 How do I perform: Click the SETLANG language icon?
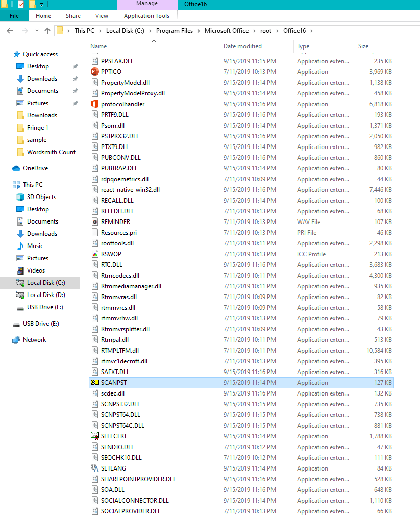click(x=95, y=468)
